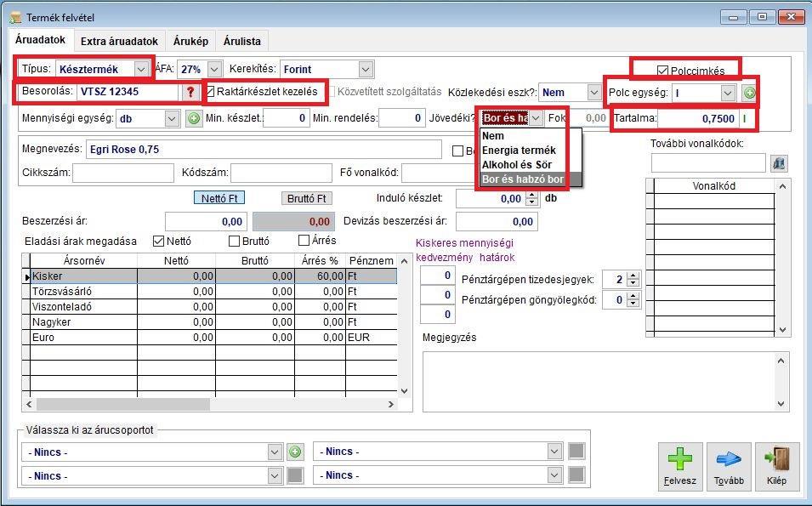Click the Cikkszám input field
The width and height of the screenshot is (812, 506).
click(x=123, y=173)
